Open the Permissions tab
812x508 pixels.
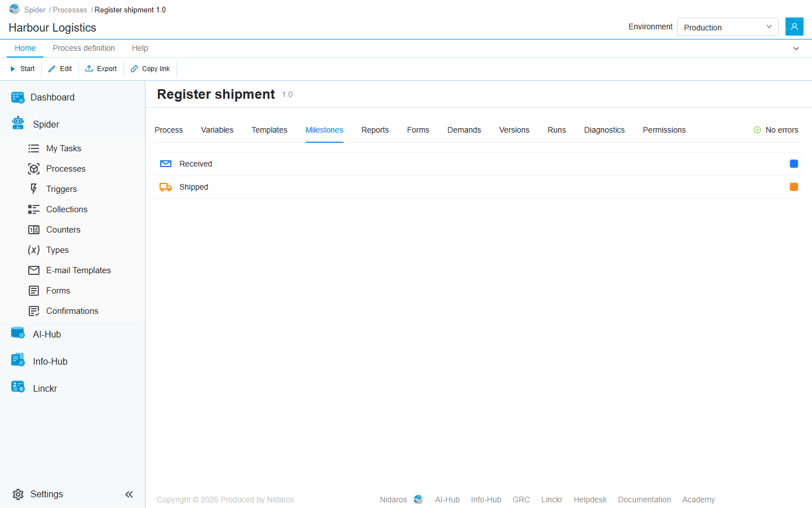point(664,130)
